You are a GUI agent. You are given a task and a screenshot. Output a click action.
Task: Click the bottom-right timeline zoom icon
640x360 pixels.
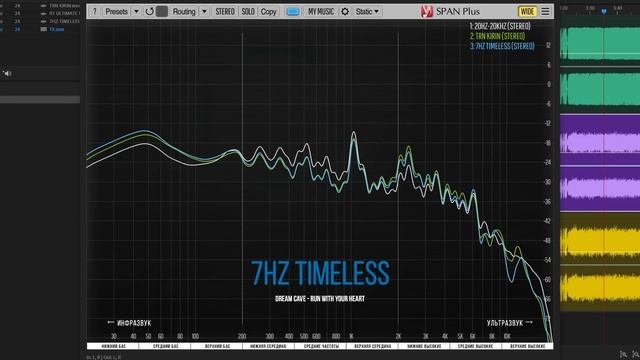635,354
